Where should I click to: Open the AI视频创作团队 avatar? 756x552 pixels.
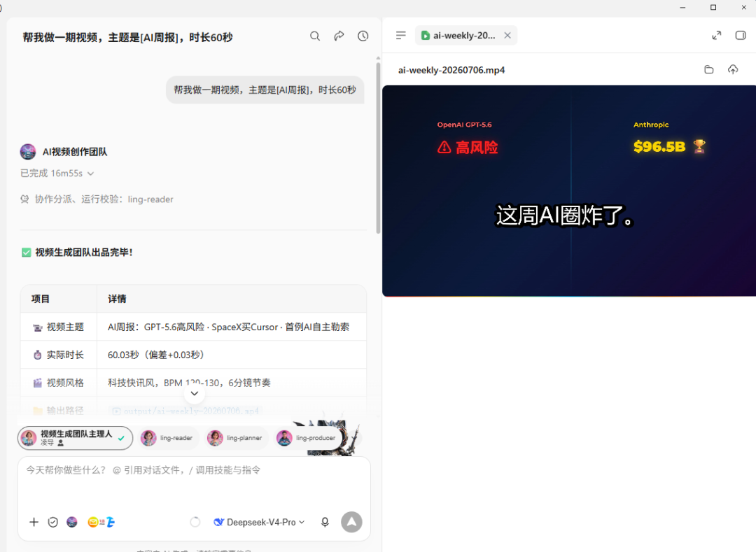coord(28,152)
